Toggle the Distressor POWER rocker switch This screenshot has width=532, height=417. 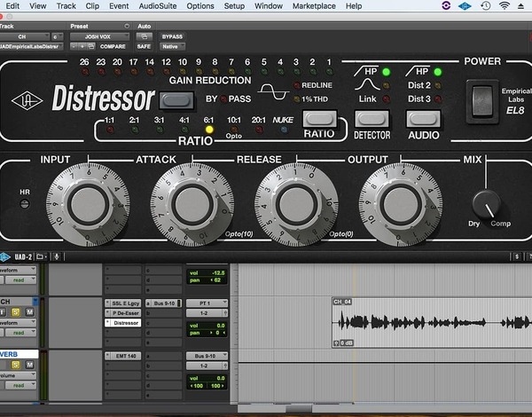482,101
